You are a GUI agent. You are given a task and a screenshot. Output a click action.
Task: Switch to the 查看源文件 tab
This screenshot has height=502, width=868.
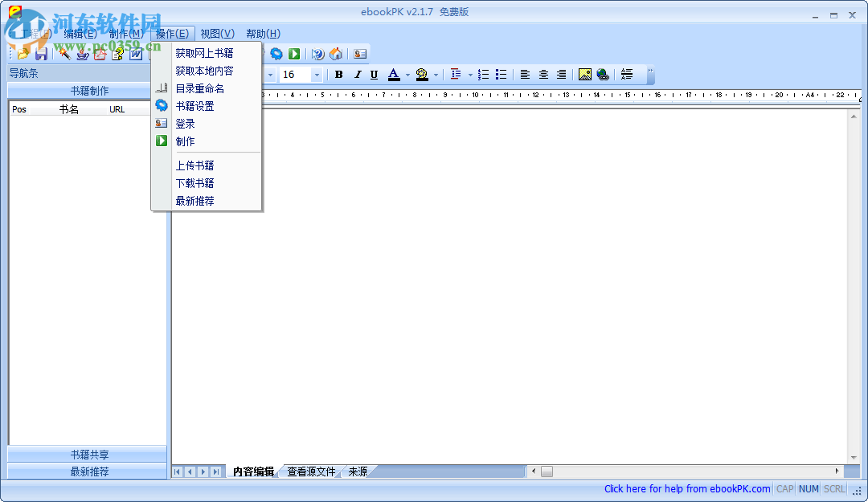pyautogui.click(x=311, y=471)
